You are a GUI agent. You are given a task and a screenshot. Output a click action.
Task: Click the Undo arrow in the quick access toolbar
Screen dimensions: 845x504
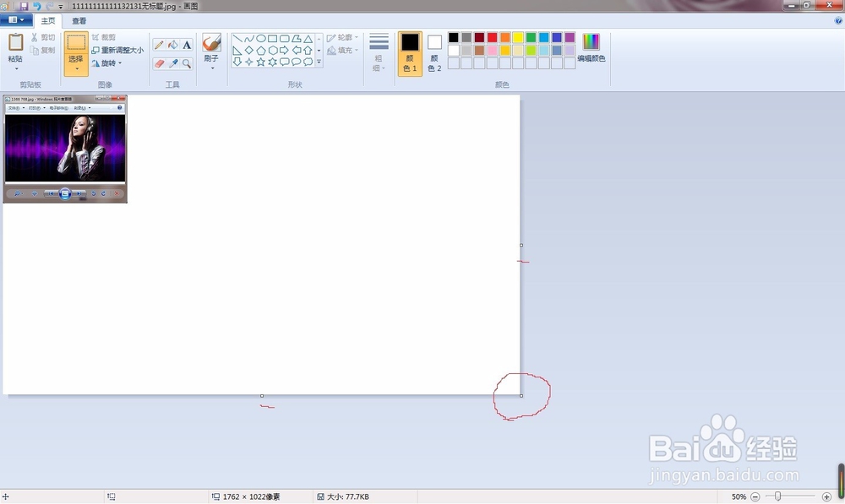36,6
